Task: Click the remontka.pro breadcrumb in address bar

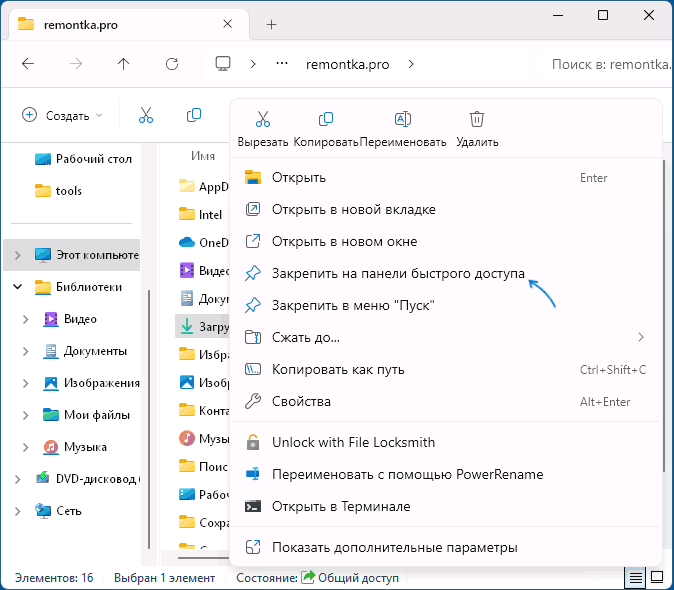Action: (x=346, y=64)
